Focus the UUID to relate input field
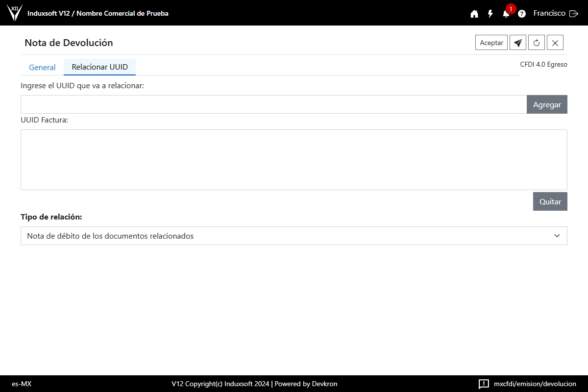 click(x=273, y=104)
